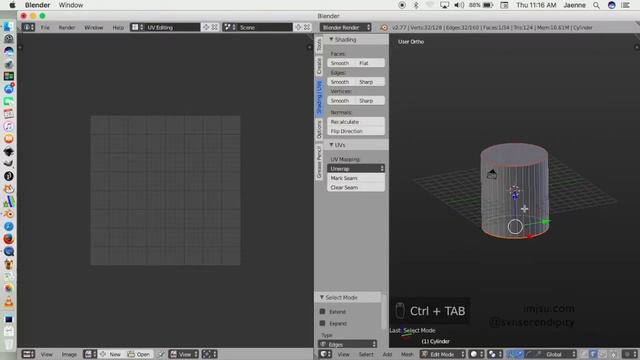The height and width of the screenshot is (360, 640).
Task: Set Faces shading to Smooth
Action: [x=341, y=63]
